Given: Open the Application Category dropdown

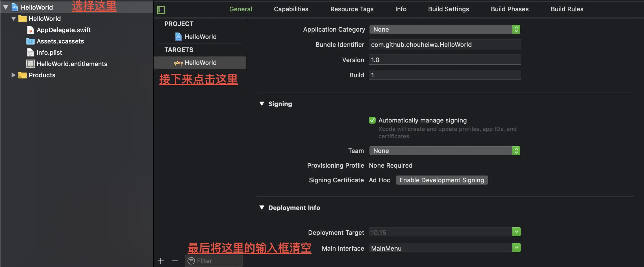Looking at the screenshot, I should pyautogui.click(x=516, y=29).
